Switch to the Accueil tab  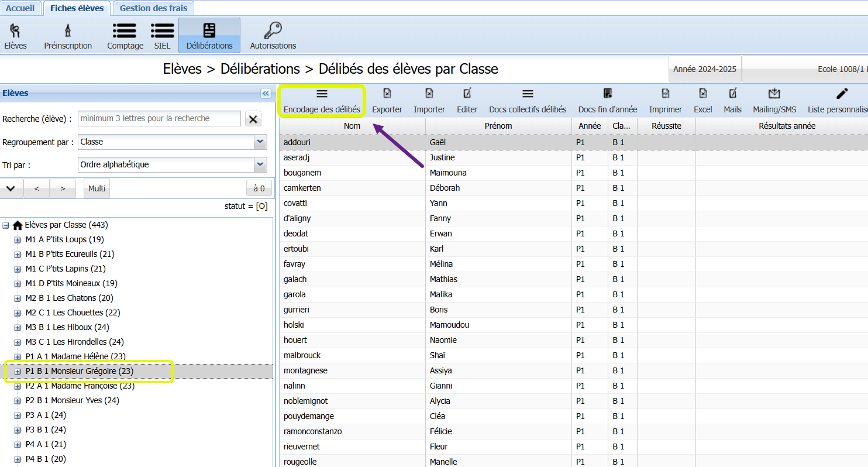[20, 8]
